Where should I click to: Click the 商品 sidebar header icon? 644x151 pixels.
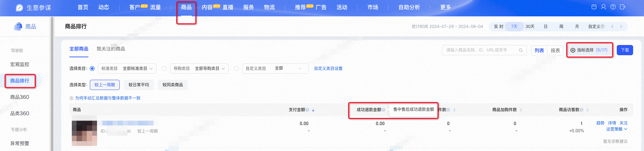(18, 26)
